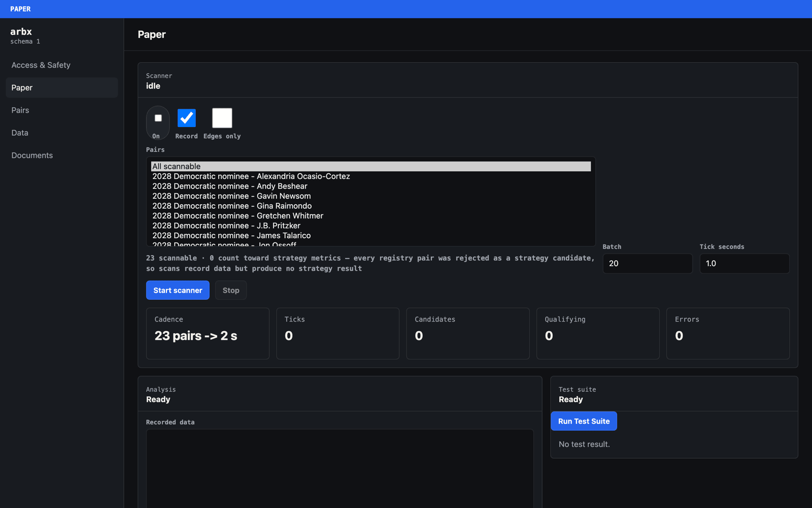Viewport: 812px width, 508px height.
Task: Click inside the Recorded data text area
Action: 340,468
